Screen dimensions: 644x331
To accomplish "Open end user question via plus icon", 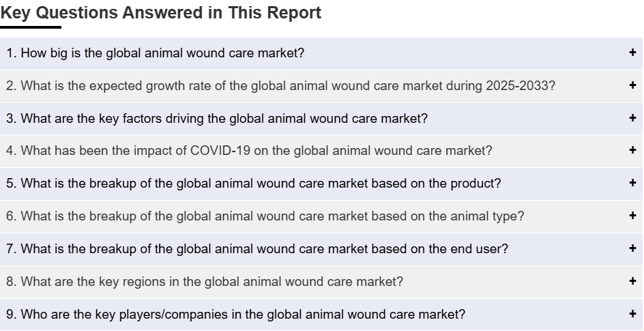I will pos(632,248).
